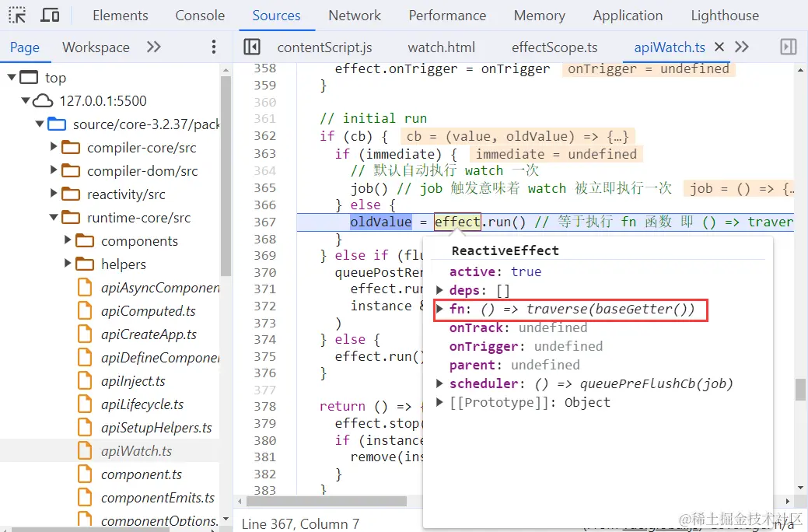The height and width of the screenshot is (532, 808).
Task: Open the Performance tab
Action: pos(447,16)
